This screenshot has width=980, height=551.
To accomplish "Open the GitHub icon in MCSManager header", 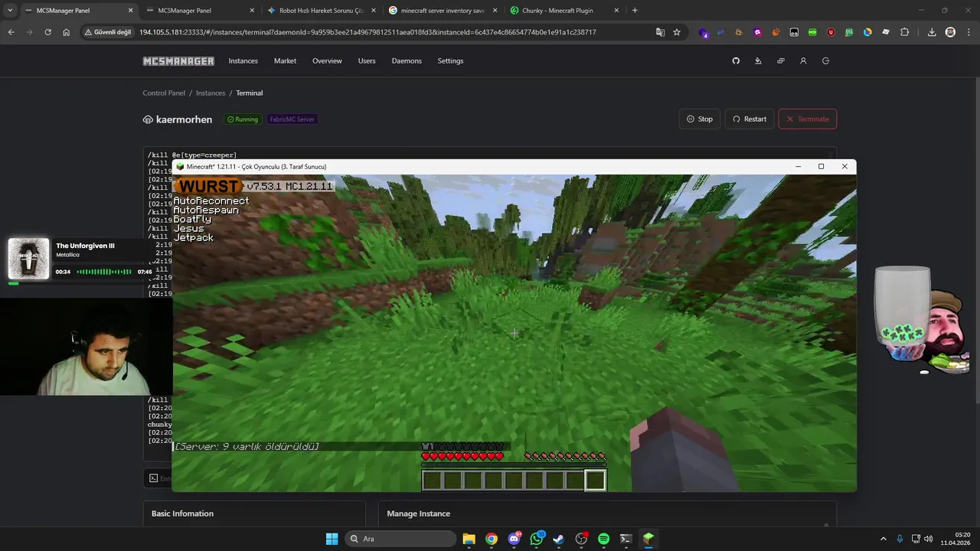I will pyautogui.click(x=736, y=60).
